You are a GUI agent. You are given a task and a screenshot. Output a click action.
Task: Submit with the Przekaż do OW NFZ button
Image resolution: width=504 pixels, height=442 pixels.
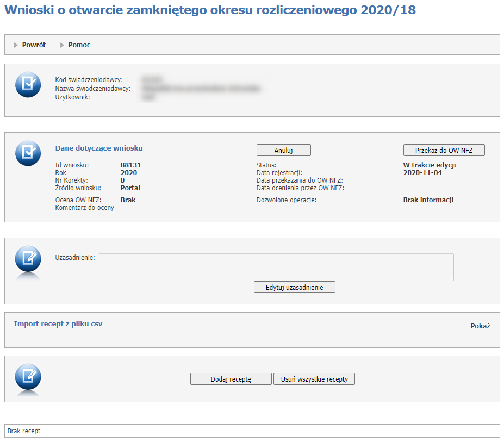[444, 150]
